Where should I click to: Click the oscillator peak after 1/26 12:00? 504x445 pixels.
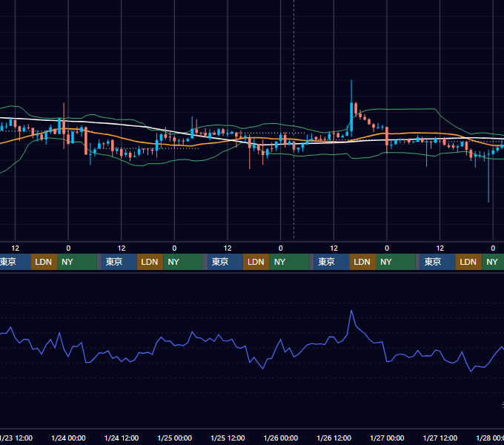point(351,311)
